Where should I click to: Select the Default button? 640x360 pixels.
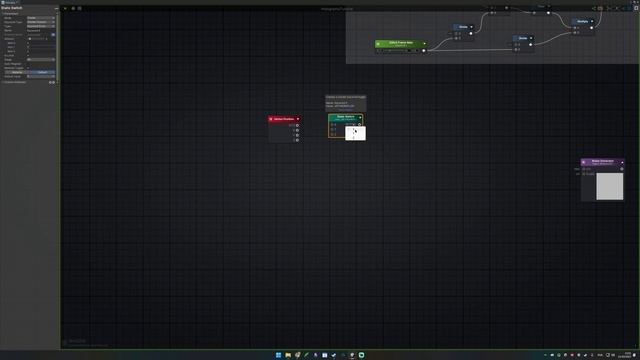pyautogui.click(x=42, y=72)
